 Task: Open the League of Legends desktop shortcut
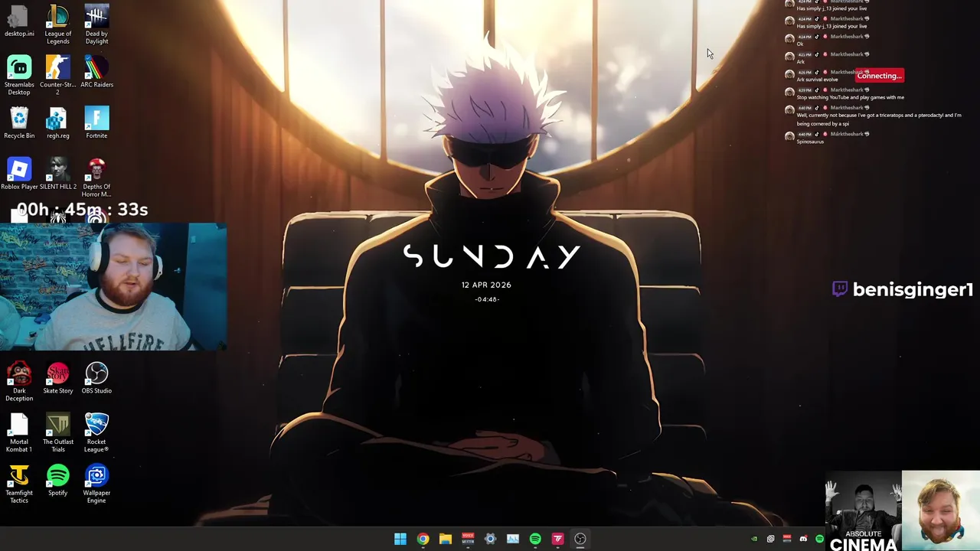(57, 24)
